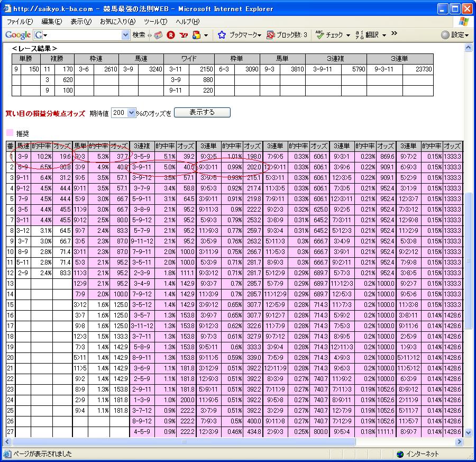This screenshot has height=462, width=476.
Task: Click the ページが表示されました status text
Action: [x=42, y=454]
